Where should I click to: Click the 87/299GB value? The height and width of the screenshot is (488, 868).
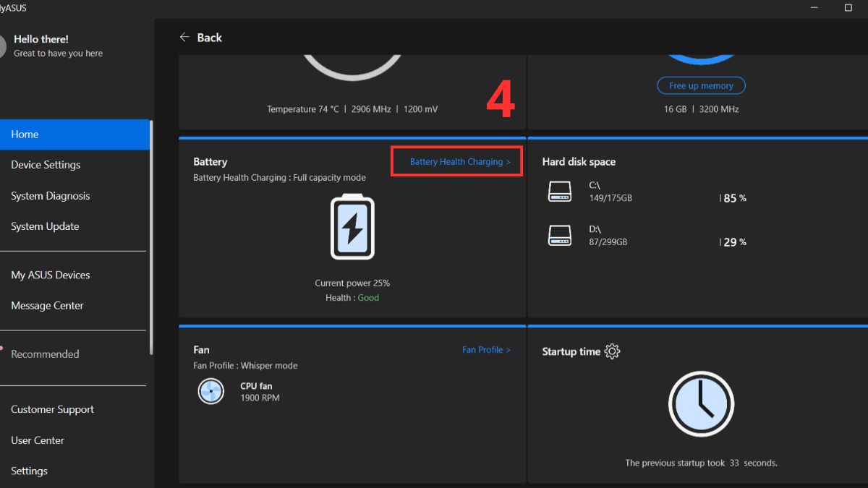608,241
